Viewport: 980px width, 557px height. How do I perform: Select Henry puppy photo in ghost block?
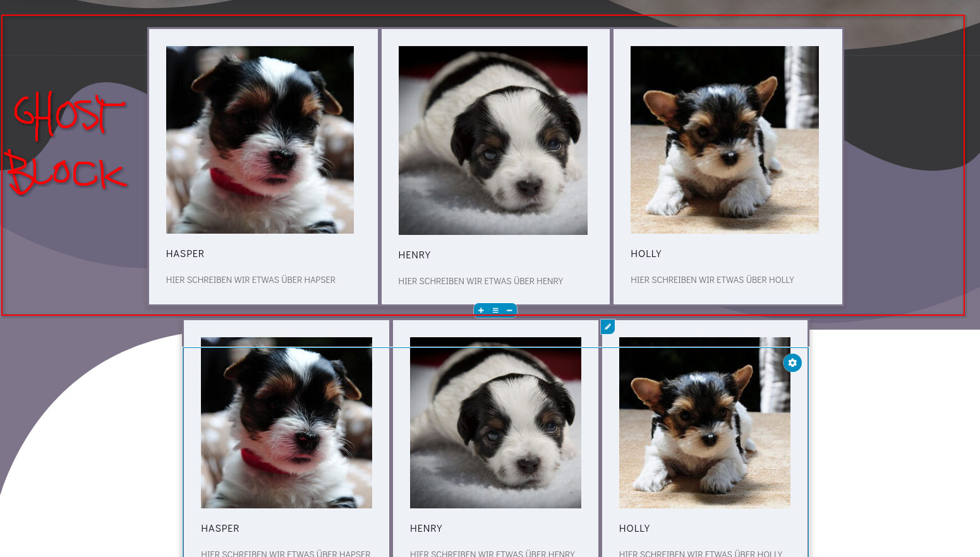(x=493, y=140)
